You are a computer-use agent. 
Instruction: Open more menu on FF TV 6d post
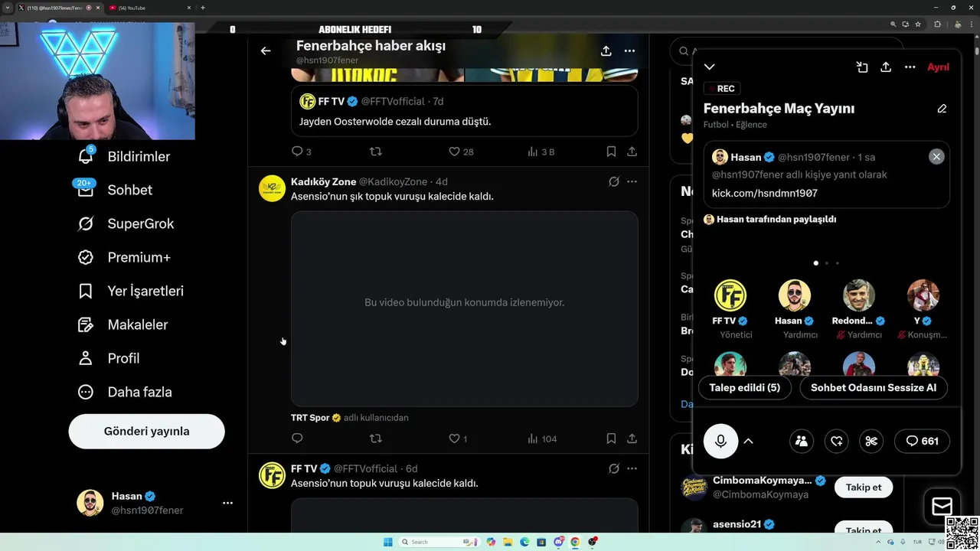click(632, 468)
